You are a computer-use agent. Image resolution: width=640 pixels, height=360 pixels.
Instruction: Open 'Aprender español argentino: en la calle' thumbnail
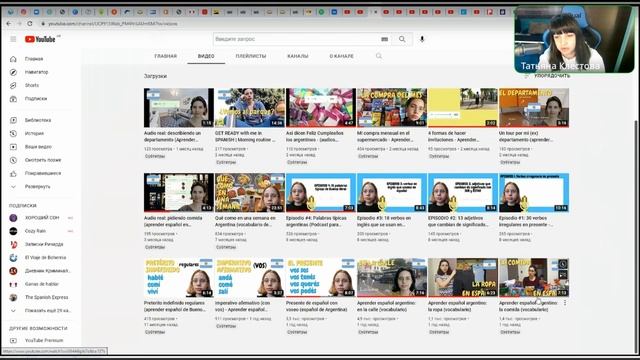pyautogui.click(x=392, y=278)
